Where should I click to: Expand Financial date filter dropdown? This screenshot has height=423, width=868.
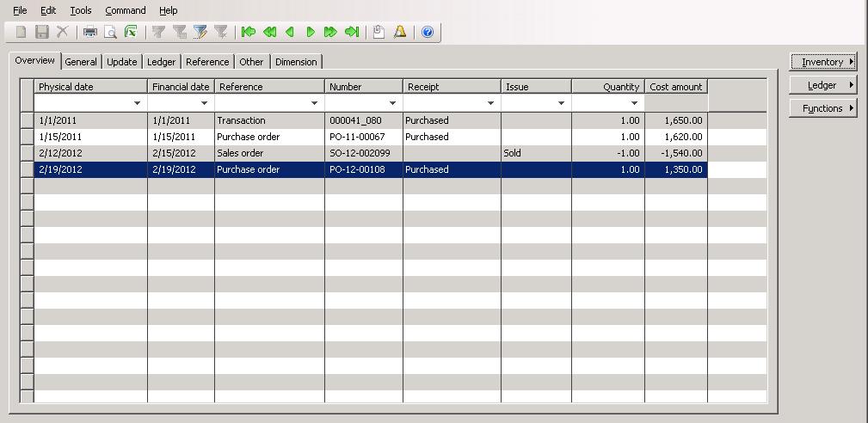pyautogui.click(x=204, y=103)
